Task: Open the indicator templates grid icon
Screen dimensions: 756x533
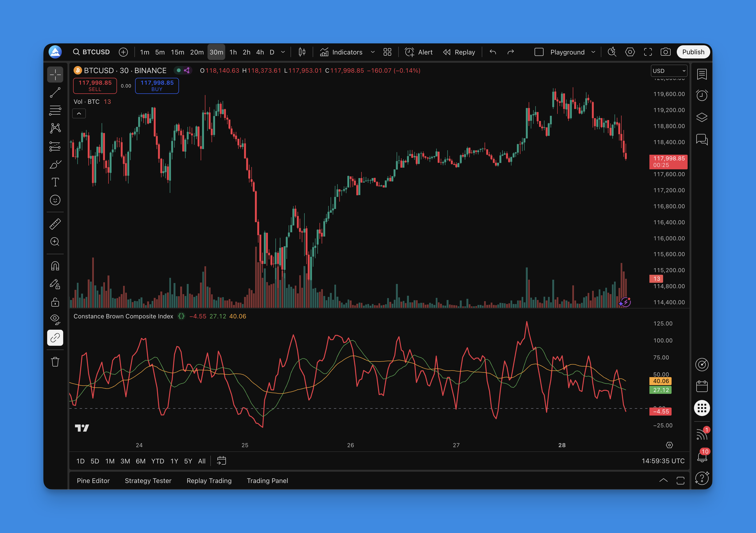Action: (387, 52)
